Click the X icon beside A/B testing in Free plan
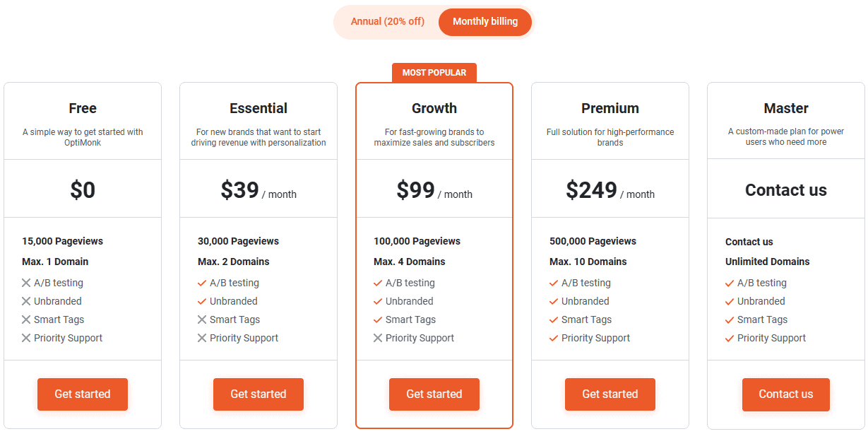Viewport: 868px width, 434px height. (25, 282)
